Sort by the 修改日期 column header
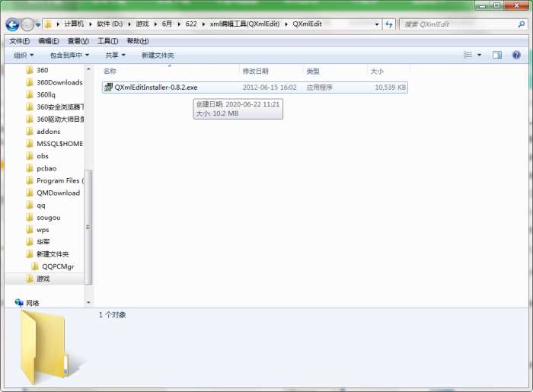 click(x=255, y=71)
